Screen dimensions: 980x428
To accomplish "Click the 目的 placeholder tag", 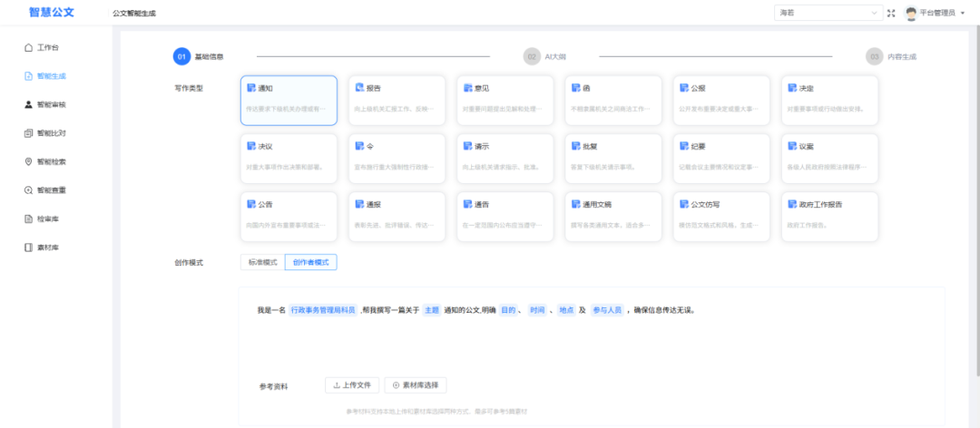I will point(508,310).
